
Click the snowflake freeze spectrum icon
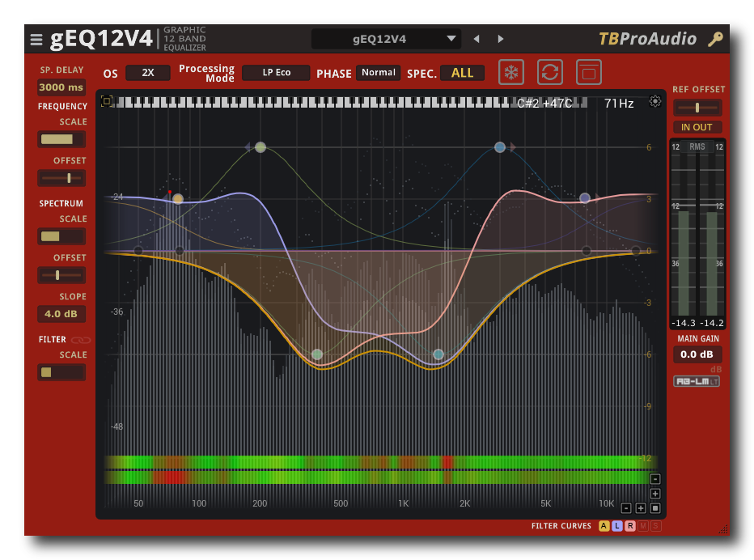pos(511,72)
